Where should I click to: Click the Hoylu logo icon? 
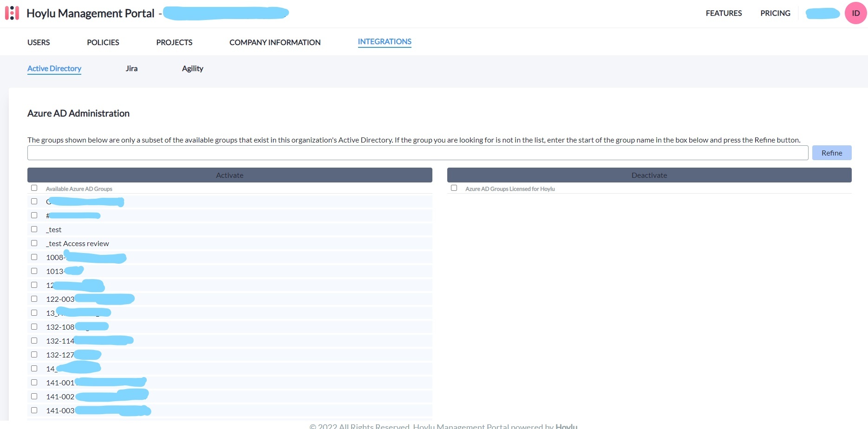pyautogui.click(x=12, y=13)
